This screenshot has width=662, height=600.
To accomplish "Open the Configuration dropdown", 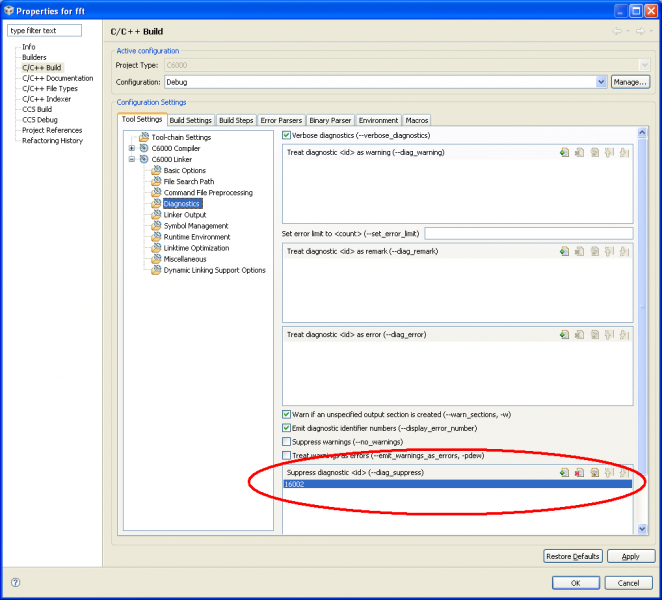I will [x=601, y=82].
